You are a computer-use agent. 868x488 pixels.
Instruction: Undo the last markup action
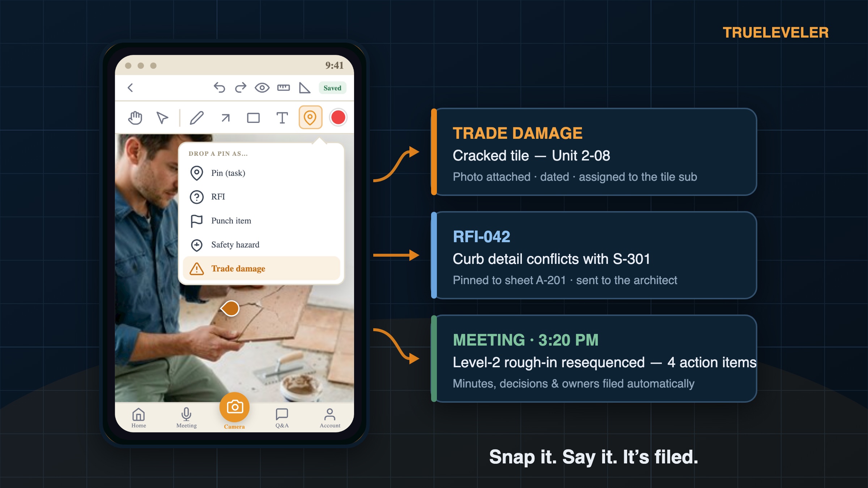(x=219, y=88)
